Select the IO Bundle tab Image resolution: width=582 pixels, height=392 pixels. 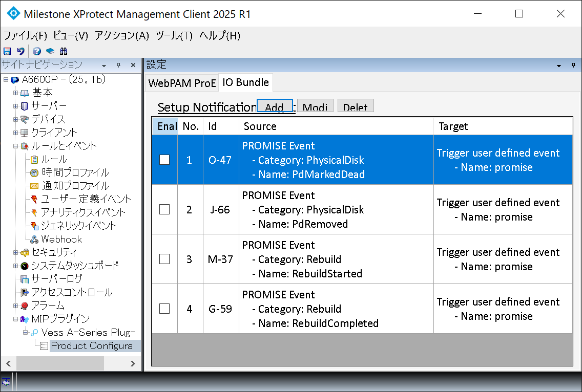(x=246, y=82)
